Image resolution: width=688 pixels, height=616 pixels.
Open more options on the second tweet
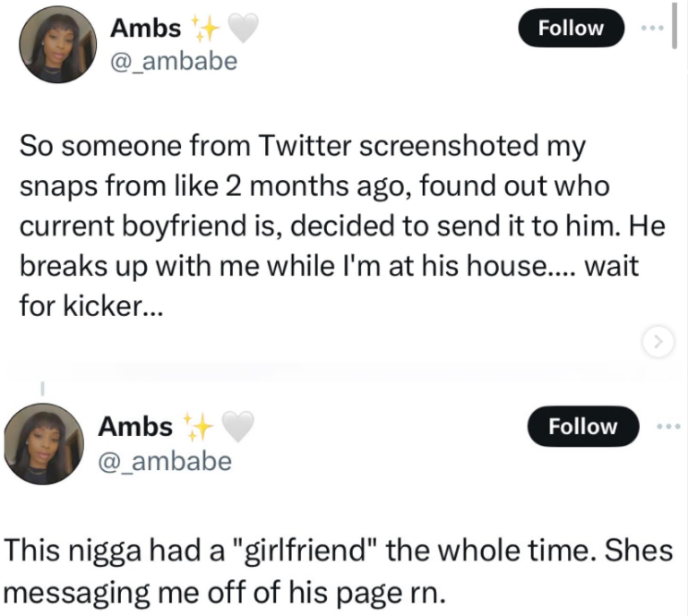pos(667,425)
